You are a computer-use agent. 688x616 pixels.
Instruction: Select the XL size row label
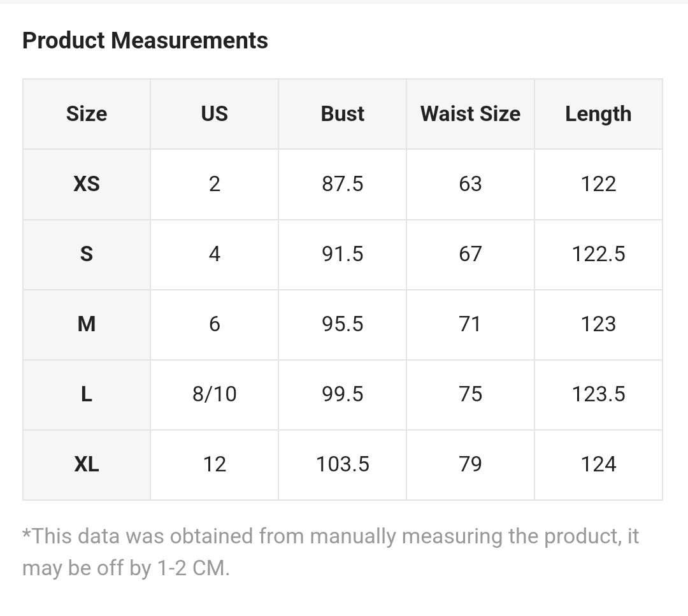coord(87,464)
